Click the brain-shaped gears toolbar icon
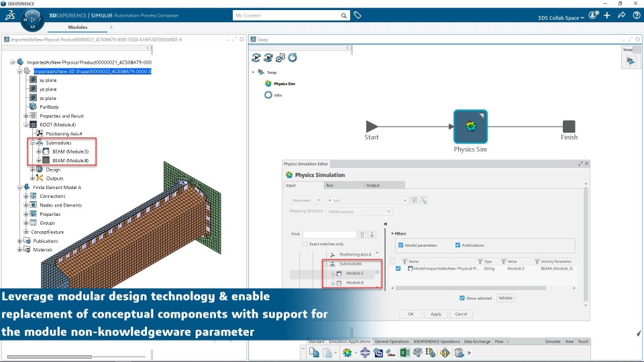Image resolution: width=644 pixels, height=362 pixels. pyautogui.click(x=418, y=353)
